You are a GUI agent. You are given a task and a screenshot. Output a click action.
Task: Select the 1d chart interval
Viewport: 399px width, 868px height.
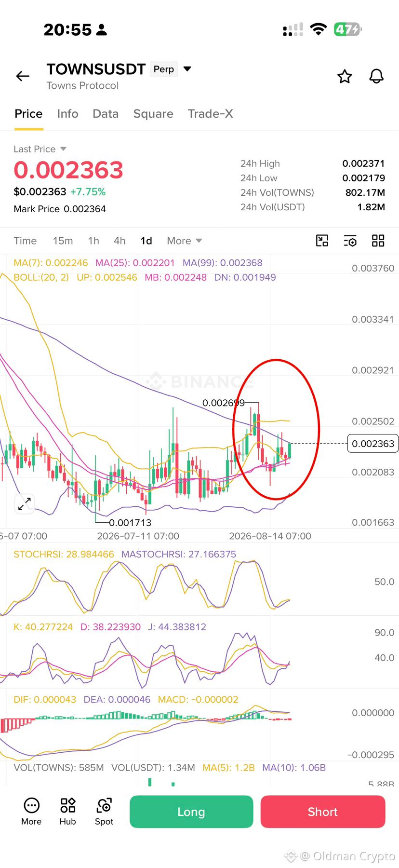click(x=146, y=241)
